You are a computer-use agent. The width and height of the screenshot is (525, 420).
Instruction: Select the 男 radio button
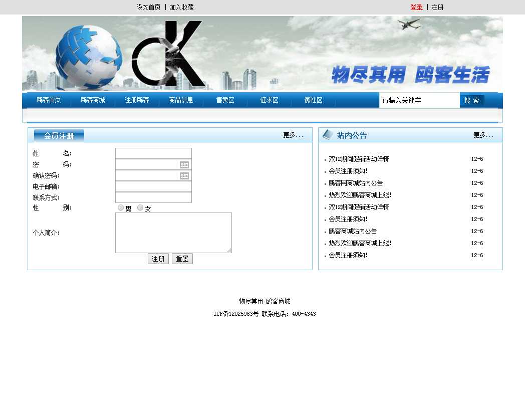point(121,208)
